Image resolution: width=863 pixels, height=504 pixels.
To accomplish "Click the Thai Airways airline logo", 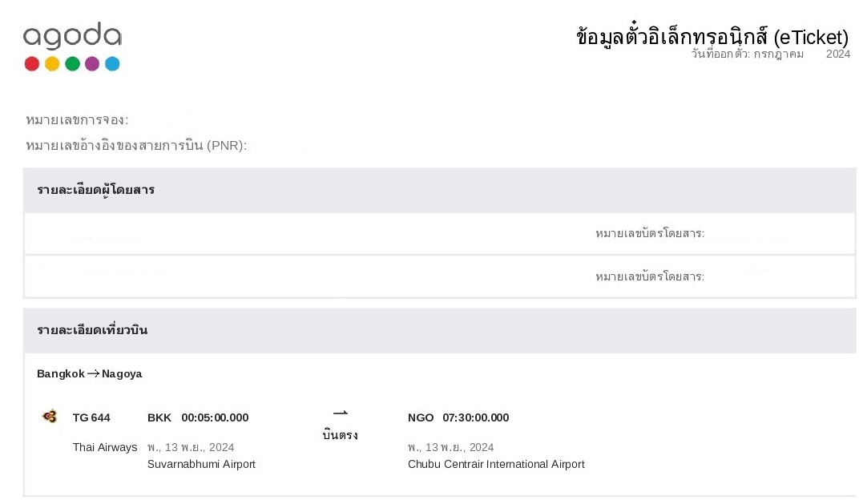I will click(50, 417).
